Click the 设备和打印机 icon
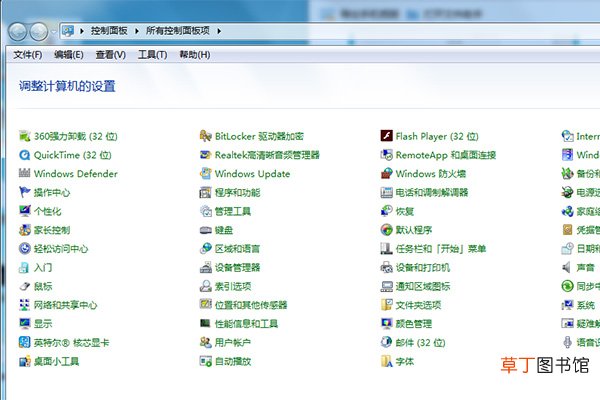 pos(386,267)
